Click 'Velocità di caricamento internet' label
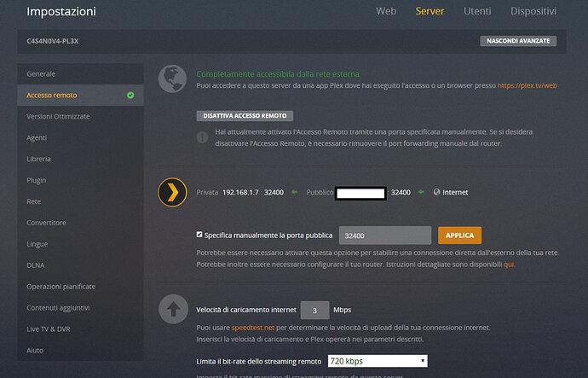Viewport: 588px width, 378px height. [246, 310]
